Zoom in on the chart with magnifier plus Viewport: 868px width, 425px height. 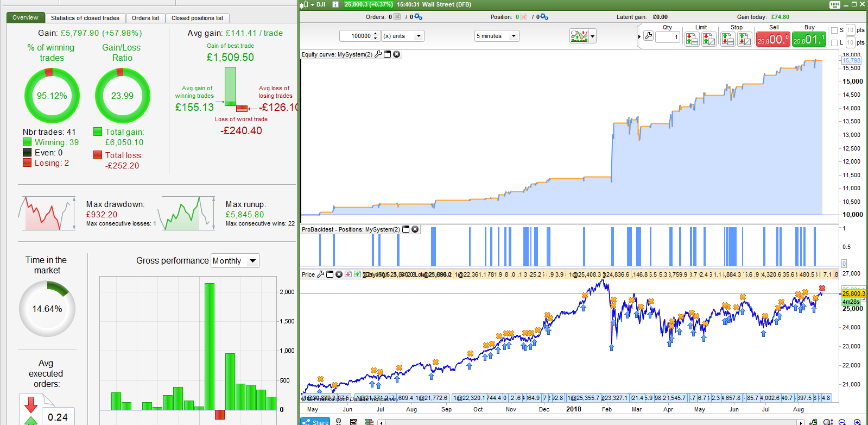pos(857,422)
